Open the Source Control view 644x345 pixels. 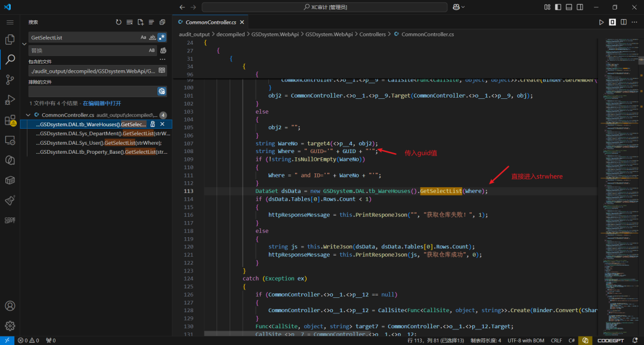[x=10, y=79]
